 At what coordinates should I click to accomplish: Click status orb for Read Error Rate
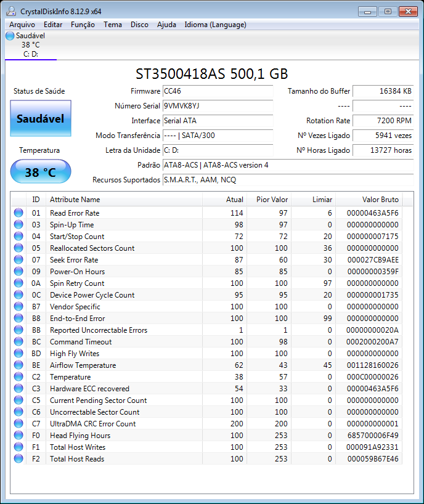click(18, 213)
